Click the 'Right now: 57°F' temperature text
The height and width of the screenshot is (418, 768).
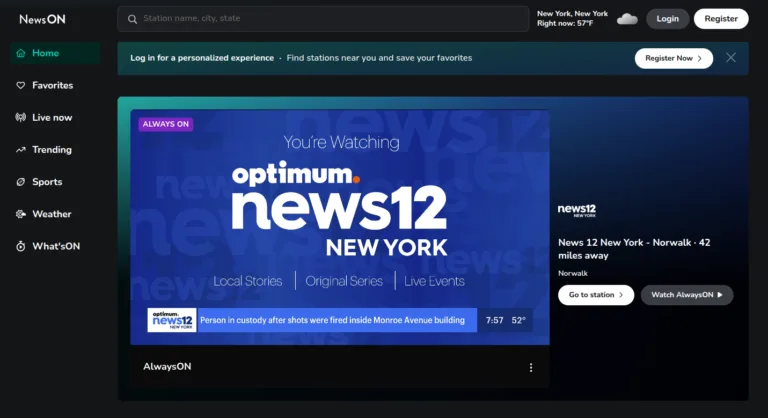pyautogui.click(x=565, y=24)
